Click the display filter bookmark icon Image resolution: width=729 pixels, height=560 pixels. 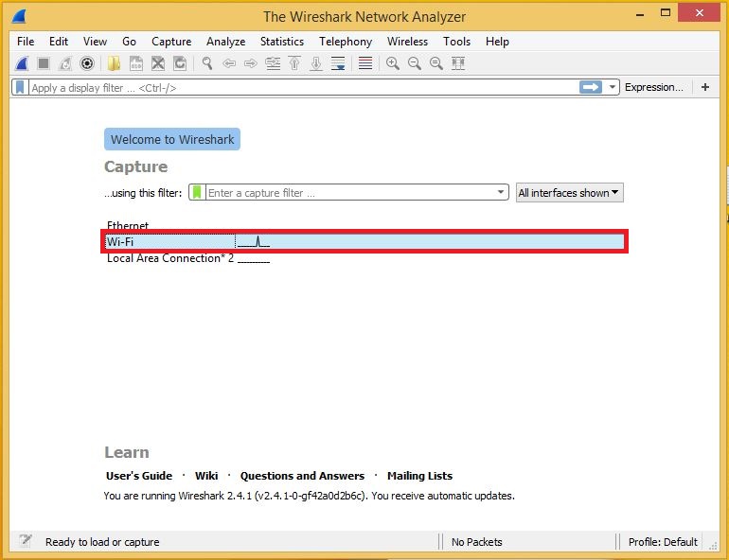point(20,87)
